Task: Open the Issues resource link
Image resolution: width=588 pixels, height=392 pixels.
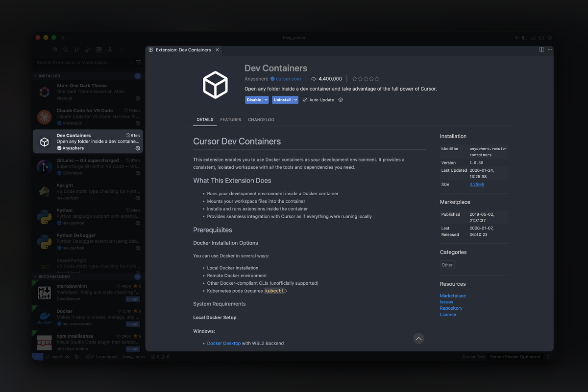Action: [x=446, y=302]
